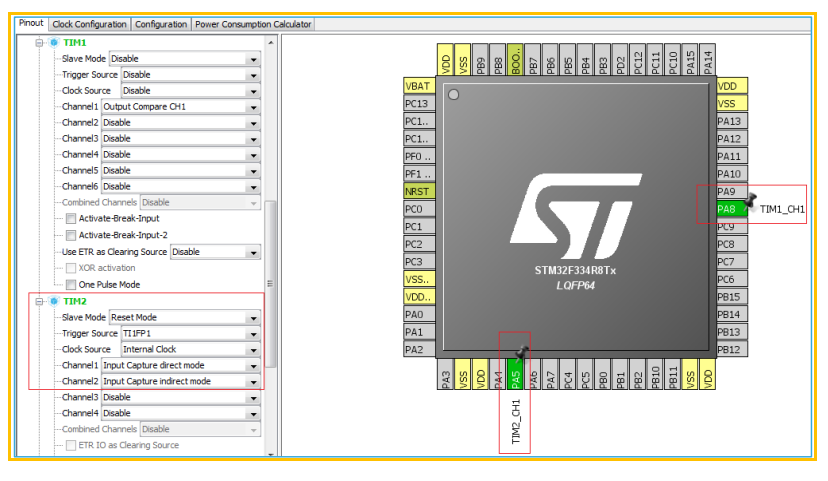Click the PB10 pin on bottom row
Screen dimensions: 828x481
pos(655,374)
